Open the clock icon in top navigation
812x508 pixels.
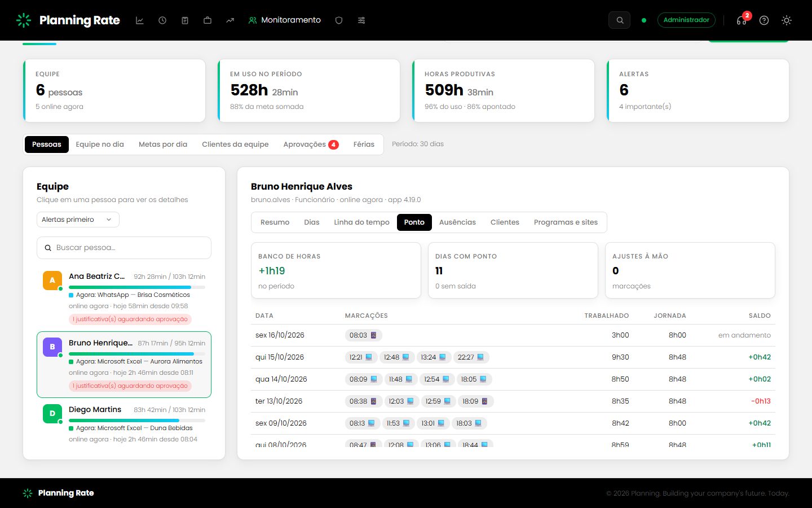tap(162, 20)
